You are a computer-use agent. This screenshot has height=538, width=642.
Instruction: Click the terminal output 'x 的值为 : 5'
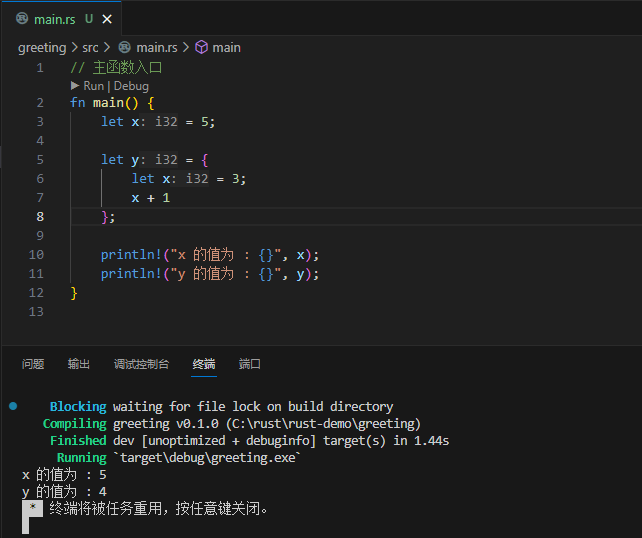pos(64,475)
